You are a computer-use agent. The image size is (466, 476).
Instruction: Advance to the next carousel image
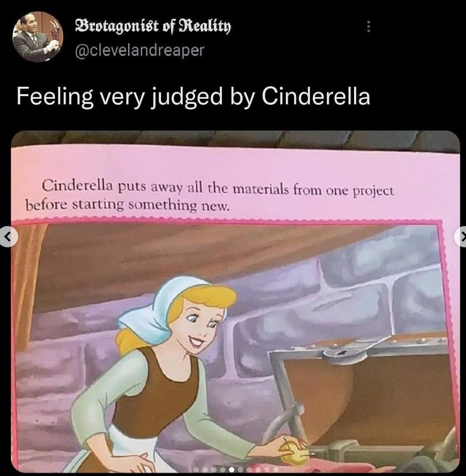click(x=461, y=237)
